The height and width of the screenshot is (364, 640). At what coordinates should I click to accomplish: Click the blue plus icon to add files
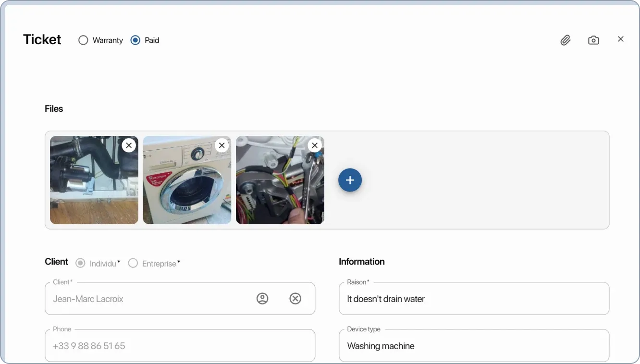pyautogui.click(x=350, y=180)
